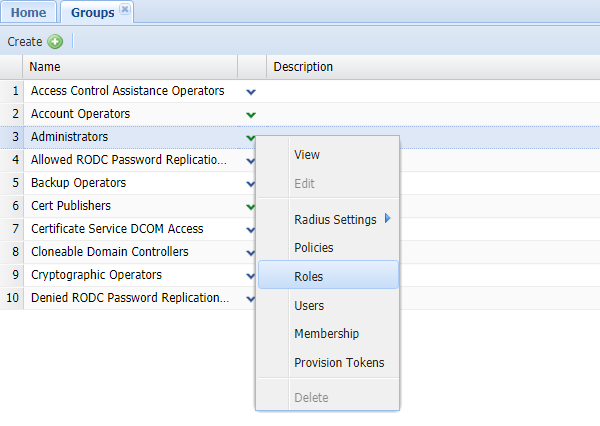Choose View from the context menu
This screenshot has width=600, height=426.
tap(307, 155)
